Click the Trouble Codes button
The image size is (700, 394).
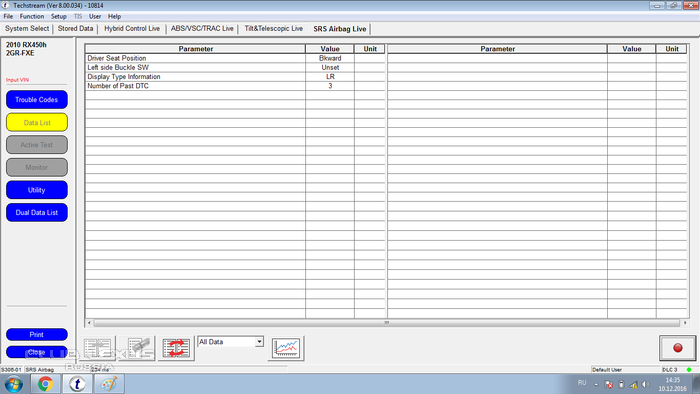[x=37, y=100]
